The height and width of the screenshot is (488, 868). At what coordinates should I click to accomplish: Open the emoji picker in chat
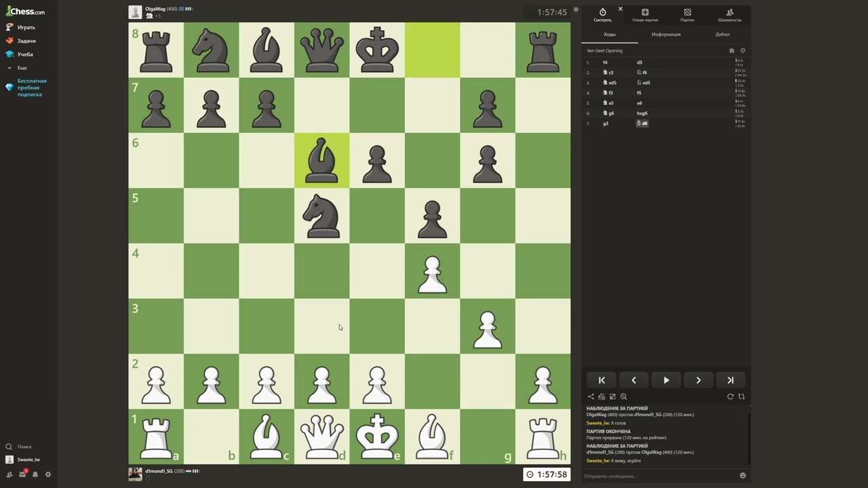click(743, 476)
